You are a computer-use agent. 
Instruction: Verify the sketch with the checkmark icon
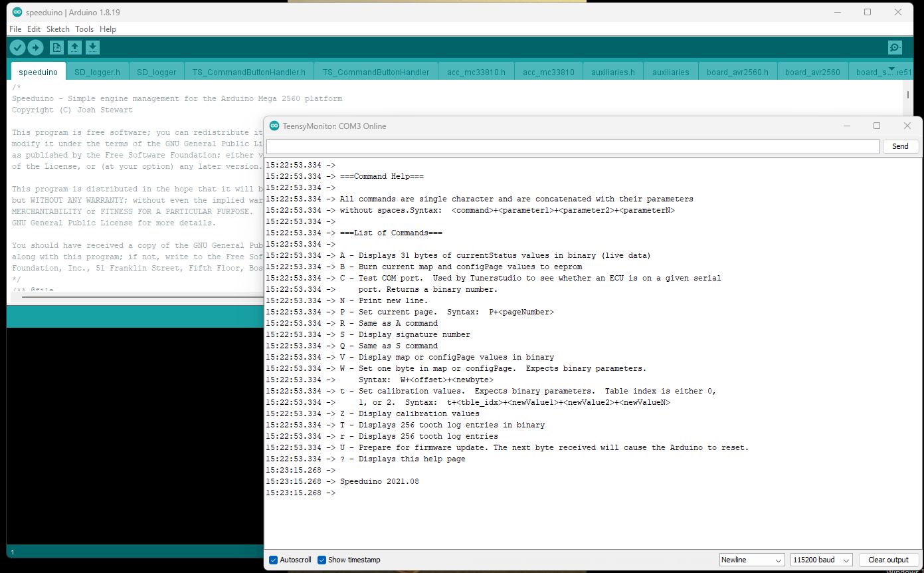click(17, 47)
